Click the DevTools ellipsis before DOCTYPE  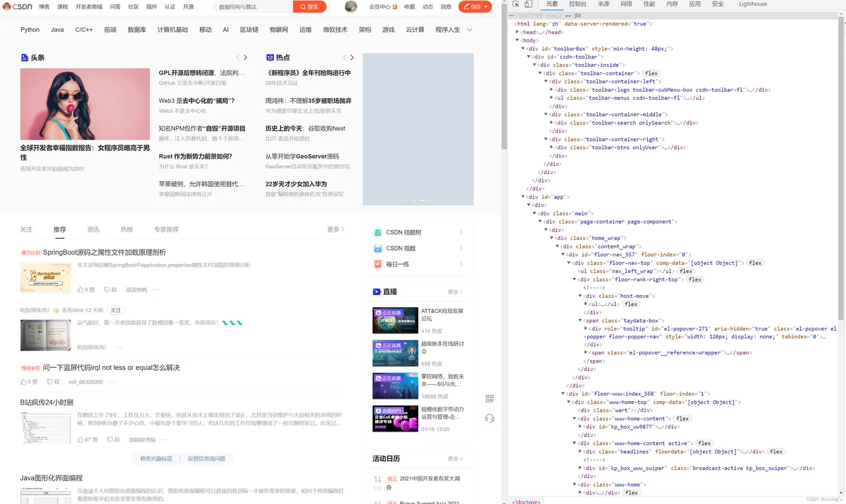point(512,15)
